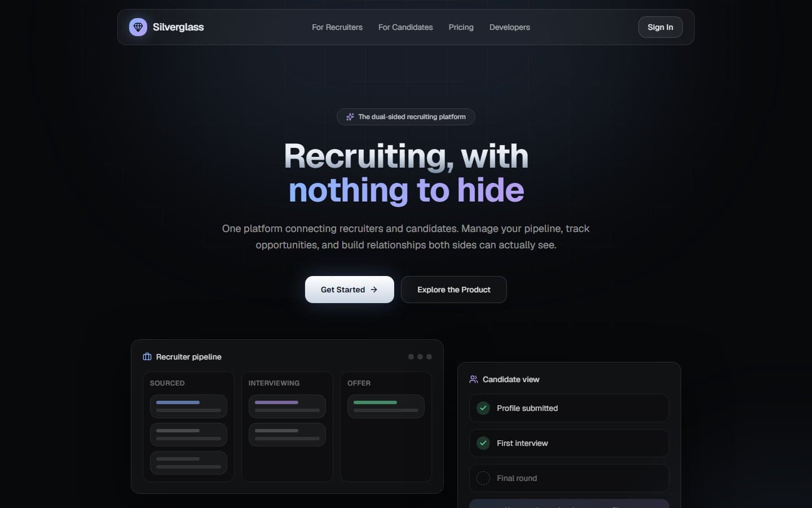
Task: Select the purple-bar card in Interviewing column
Action: pos(287,406)
